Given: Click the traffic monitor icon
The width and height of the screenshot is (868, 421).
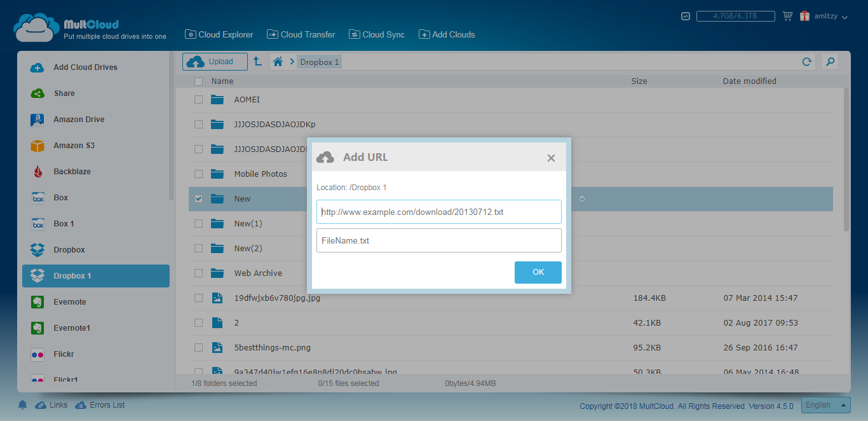Looking at the screenshot, I should [685, 17].
